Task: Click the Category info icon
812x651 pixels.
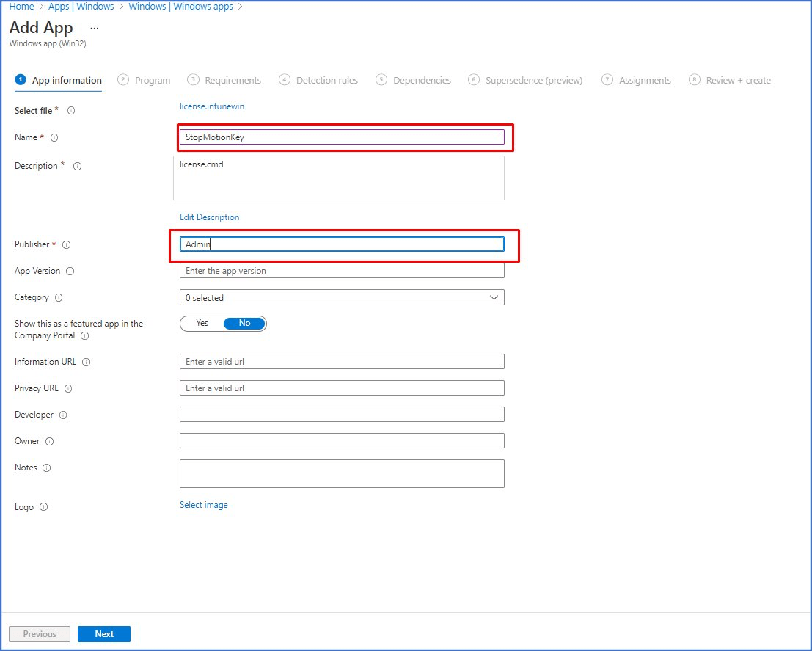Action: click(x=59, y=298)
